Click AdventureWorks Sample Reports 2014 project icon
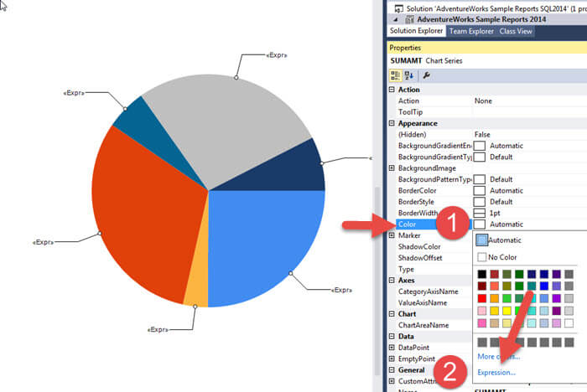The image size is (587, 392). (410, 19)
